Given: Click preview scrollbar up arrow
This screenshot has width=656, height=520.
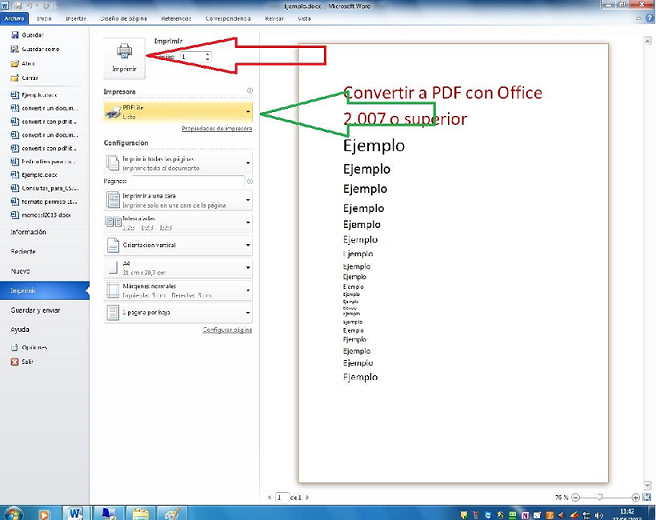Looking at the screenshot, I should tap(647, 41).
